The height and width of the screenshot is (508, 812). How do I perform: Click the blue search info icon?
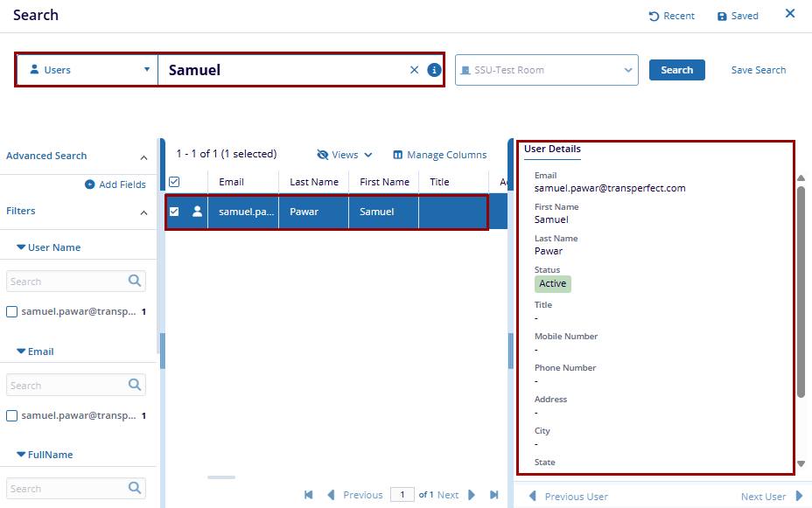[434, 70]
